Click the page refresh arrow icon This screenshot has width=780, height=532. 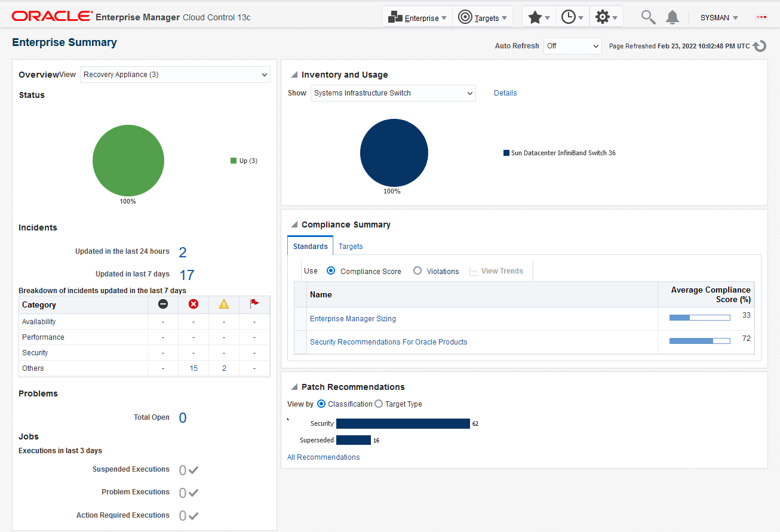coord(760,46)
